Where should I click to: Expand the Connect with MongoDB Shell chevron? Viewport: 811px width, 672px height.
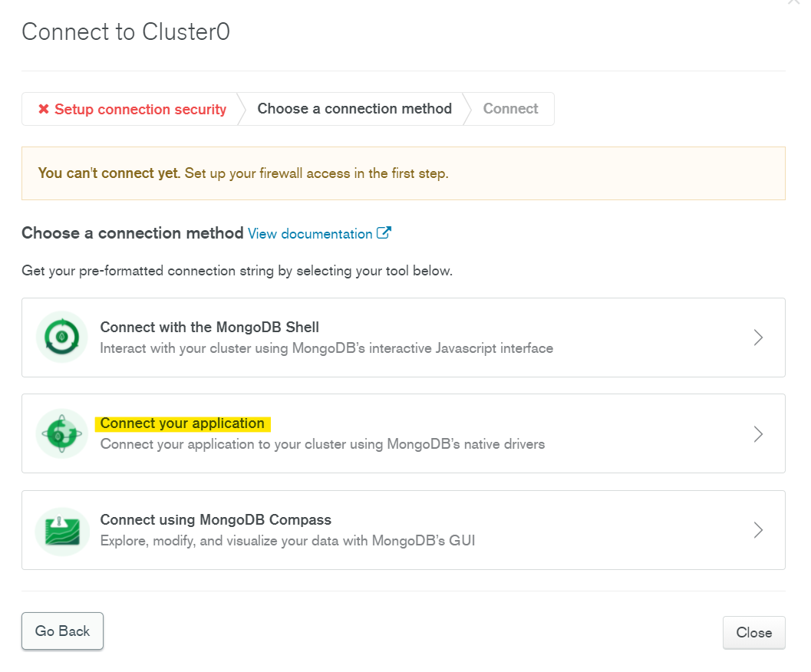click(x=758, y=338)
